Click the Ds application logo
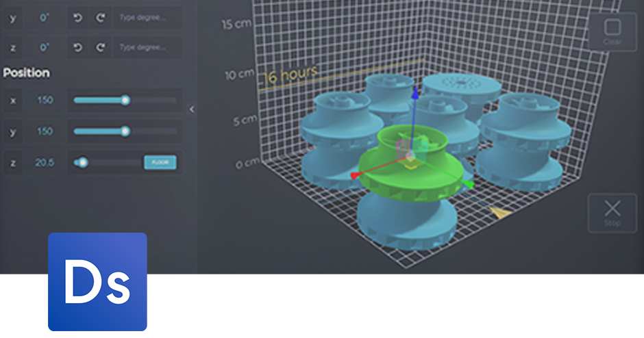Screen dimensions: 644x338 (97, 281)
